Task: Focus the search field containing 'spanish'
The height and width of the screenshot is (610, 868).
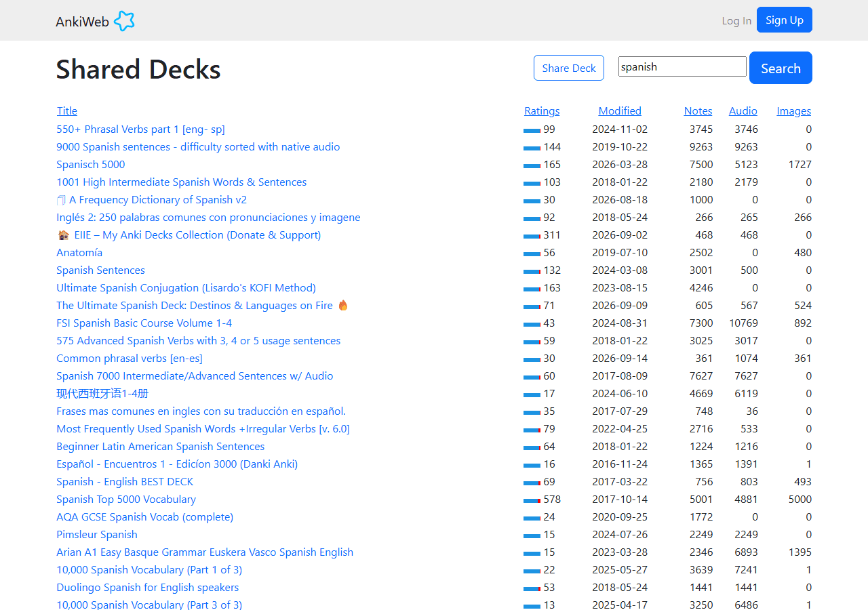Action: tap(682, 66)
